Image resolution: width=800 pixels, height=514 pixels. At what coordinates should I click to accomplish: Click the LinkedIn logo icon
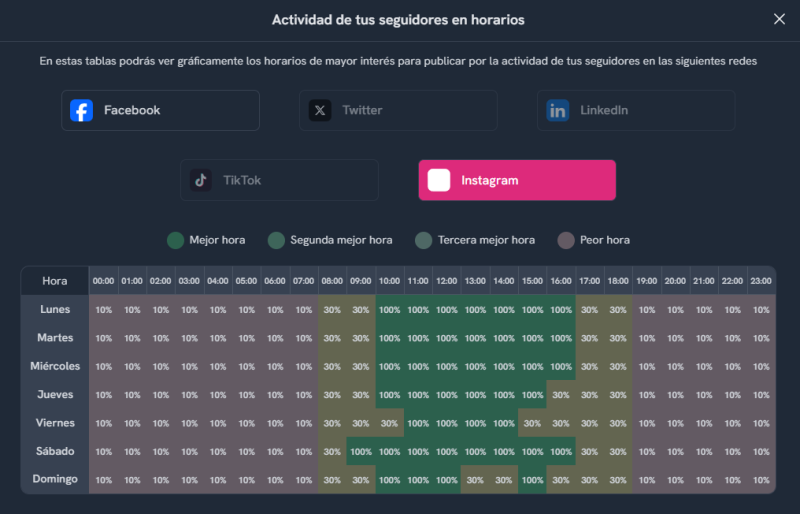point(558,110)
